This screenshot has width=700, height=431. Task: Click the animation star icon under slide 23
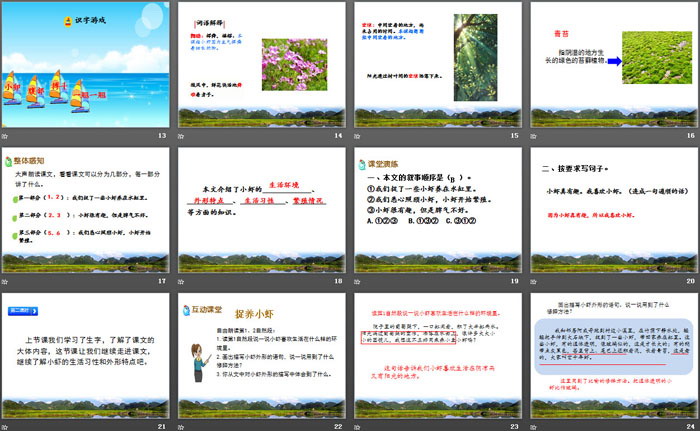(x=357, y=427)
